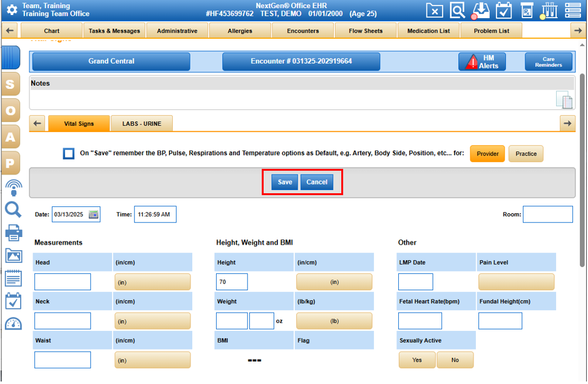Open the calendar checkmark icon in header
Viewport: 588px width, 384px height.
(x=503, y=10)
